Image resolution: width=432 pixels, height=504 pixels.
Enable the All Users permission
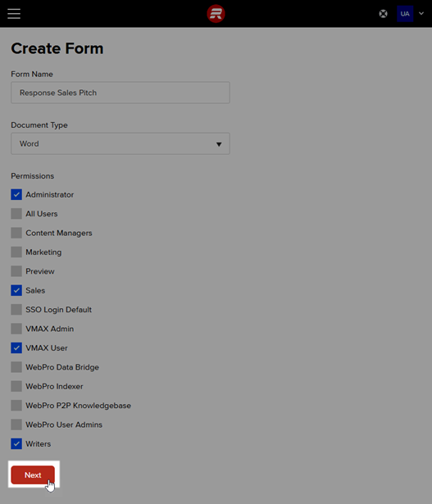point(16,214)
